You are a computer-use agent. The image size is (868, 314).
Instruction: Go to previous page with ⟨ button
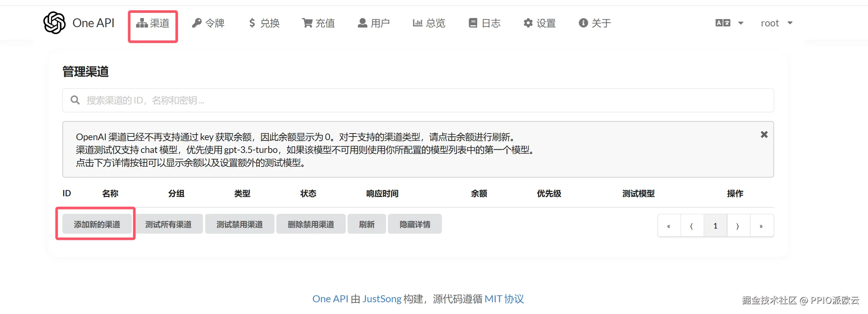[692, 226]
